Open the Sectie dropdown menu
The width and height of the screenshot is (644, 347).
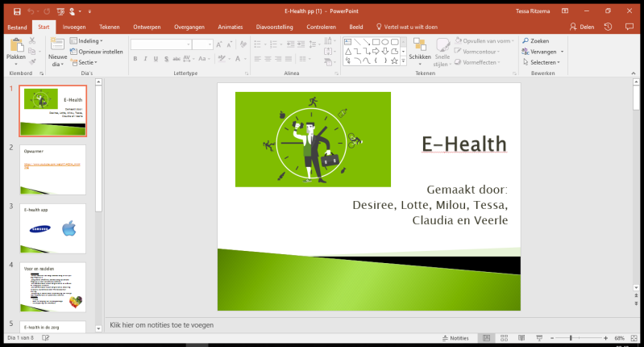tap(85, 62)
